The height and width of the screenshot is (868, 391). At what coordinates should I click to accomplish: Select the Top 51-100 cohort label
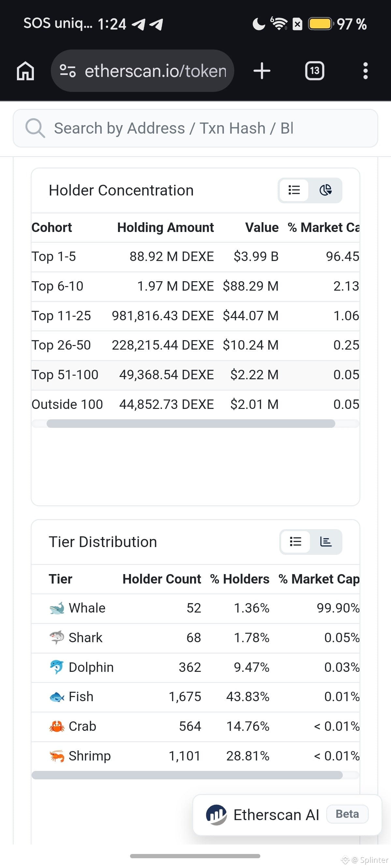65,375
